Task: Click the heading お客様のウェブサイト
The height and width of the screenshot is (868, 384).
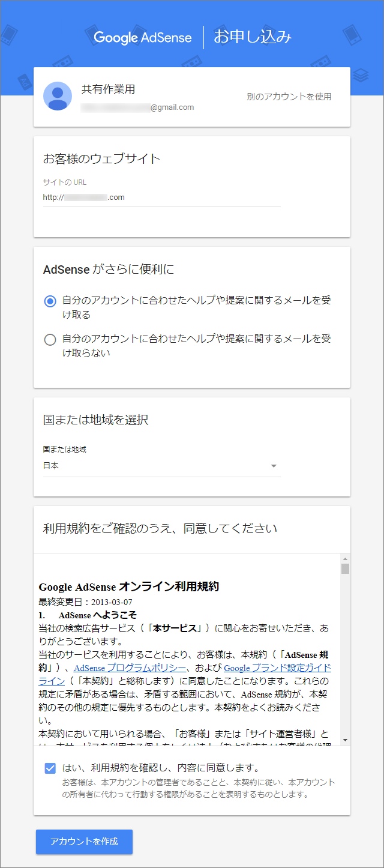Action: point(102,158)
